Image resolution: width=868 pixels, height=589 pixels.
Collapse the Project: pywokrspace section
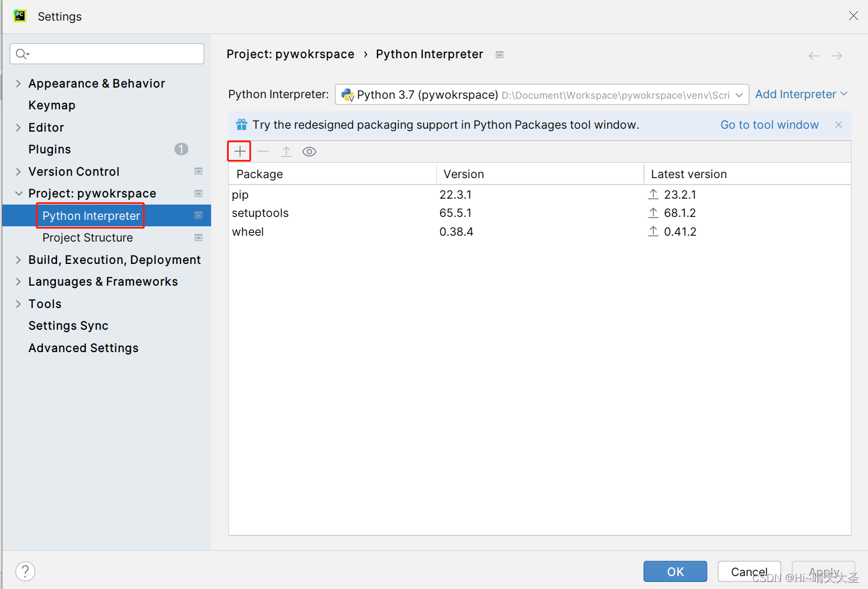tap(18, 193)
